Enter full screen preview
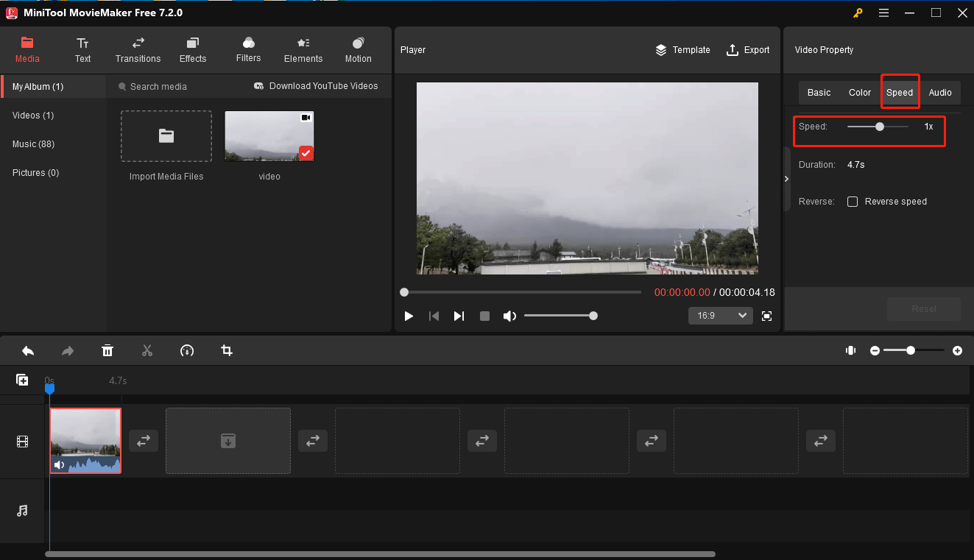This screenshot has height=560, width=974. point(766,316)
